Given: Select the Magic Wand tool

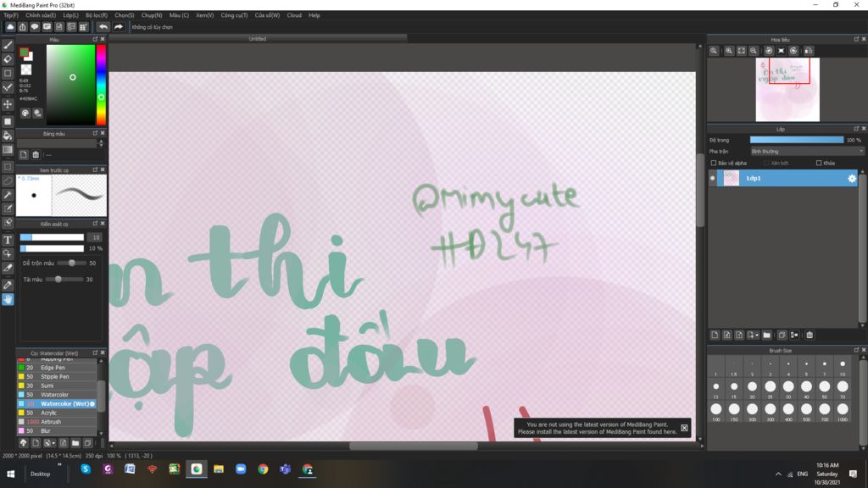Looking at the screenshot, I should click(x=8, y=195).
